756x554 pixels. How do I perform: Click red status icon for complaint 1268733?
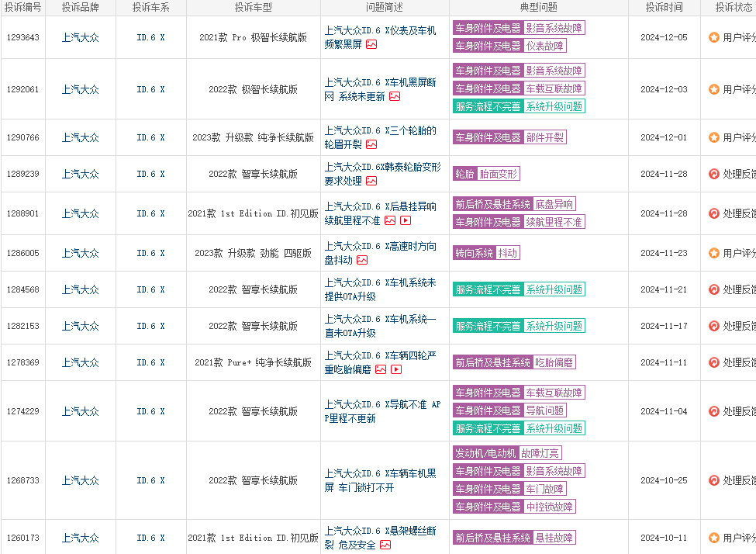(714, 480)
